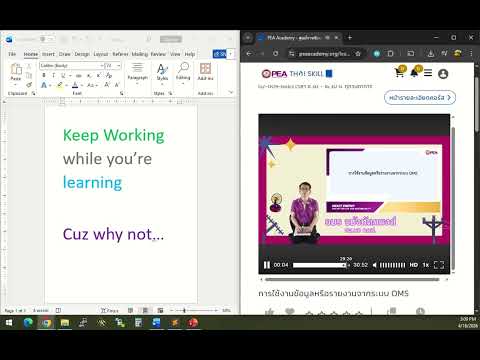This screenshot has height=360, width=480.
Task: Switch to the Design tab
Action: (82, 54)
